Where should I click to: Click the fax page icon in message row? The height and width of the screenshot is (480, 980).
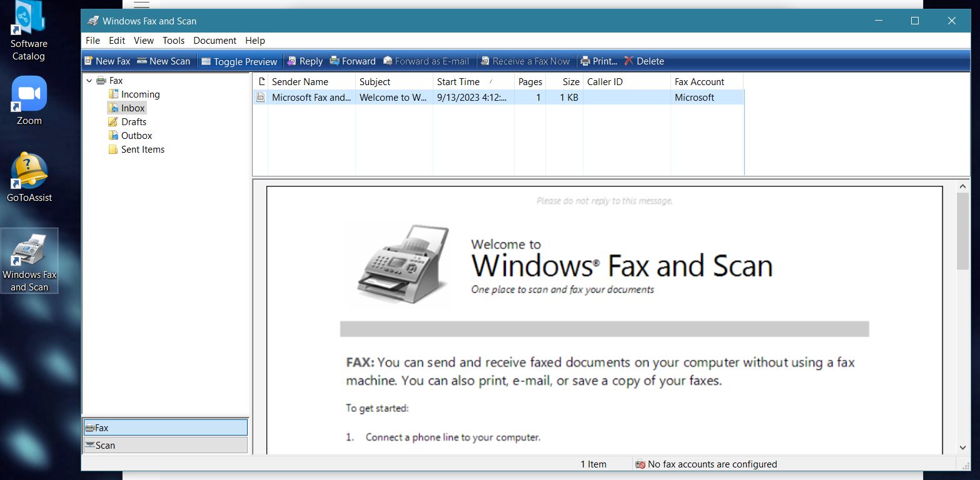point(261,98)
